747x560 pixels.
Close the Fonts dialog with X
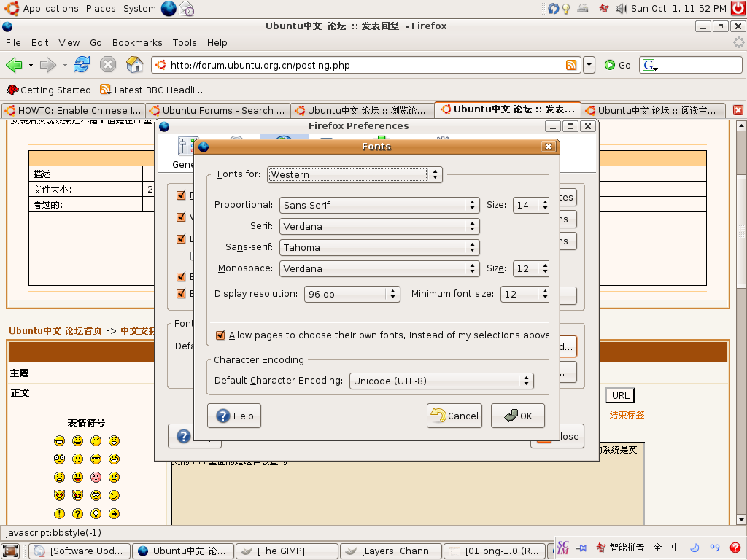coord(549,147)
